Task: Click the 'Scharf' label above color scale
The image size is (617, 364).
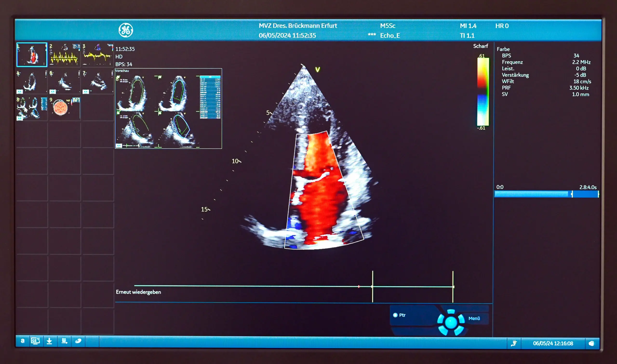Action: 480,46
